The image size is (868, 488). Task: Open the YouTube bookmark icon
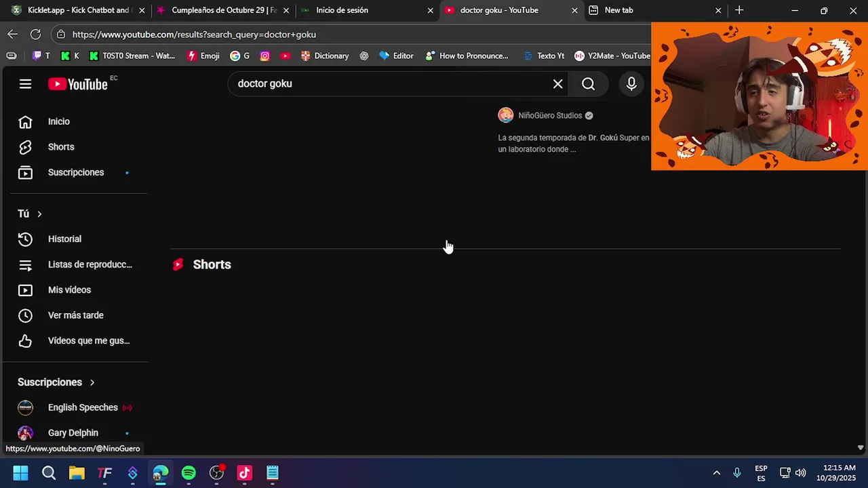tap(285, 56)
